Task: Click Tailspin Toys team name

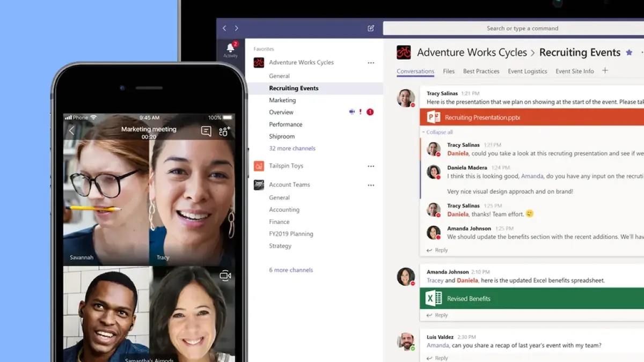Action: pos(286,166)
